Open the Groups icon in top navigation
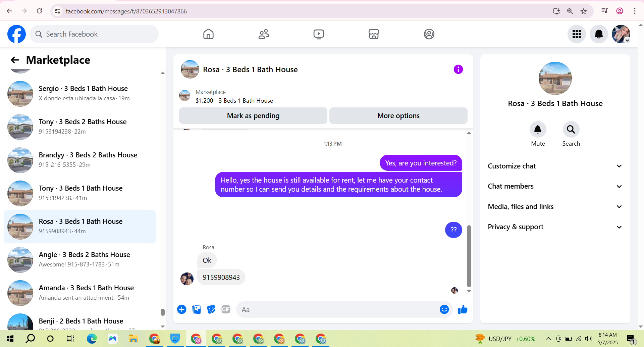Screen dimensions: 644x347 [429, 34]
